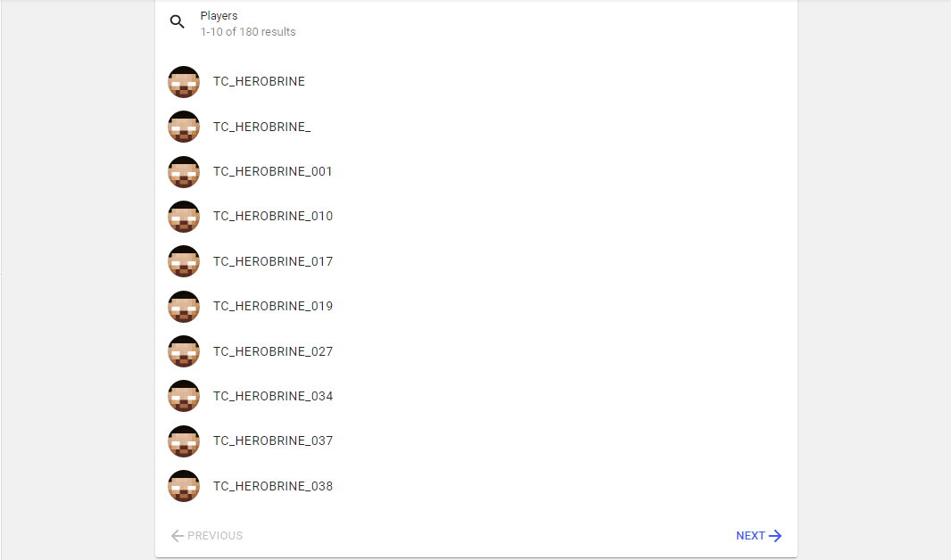Select avatar icon beside TC_HEROBRINE_017
Viewport: 951px width, 560px height.
coord(184,261)
